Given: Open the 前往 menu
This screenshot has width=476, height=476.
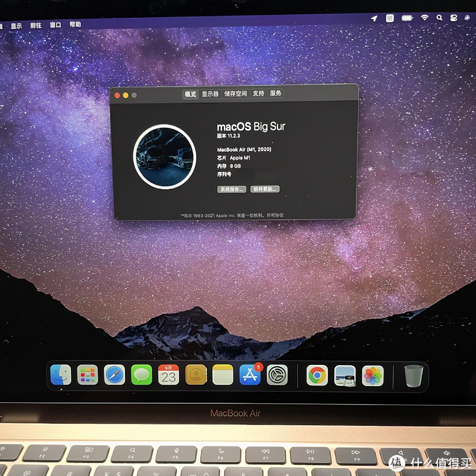Looking at the screenshot, I should pyautogui.click(x=36, y=25).
